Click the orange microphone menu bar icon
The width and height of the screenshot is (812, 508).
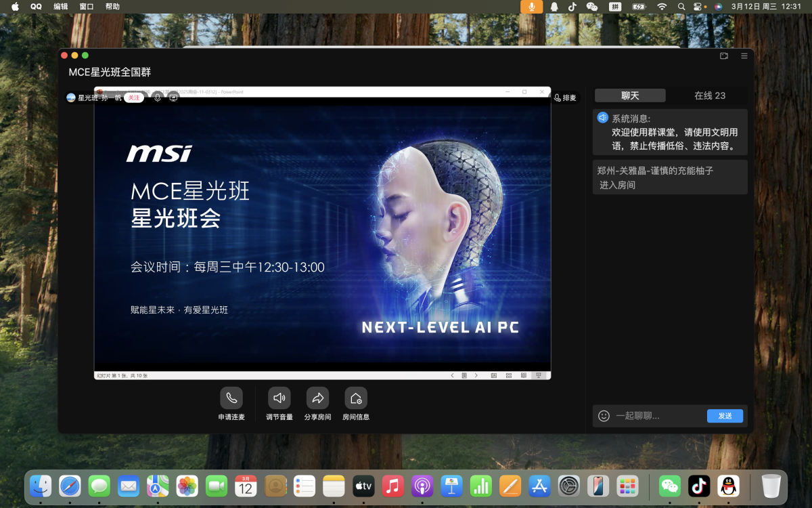pyautogui.click(x=532, y=6)
